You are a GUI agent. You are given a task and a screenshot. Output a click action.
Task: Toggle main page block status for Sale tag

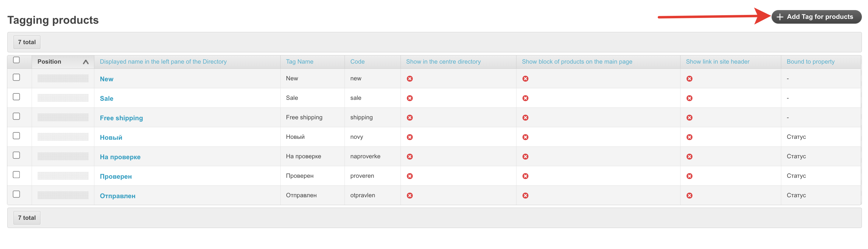click(x=525, y=98)
